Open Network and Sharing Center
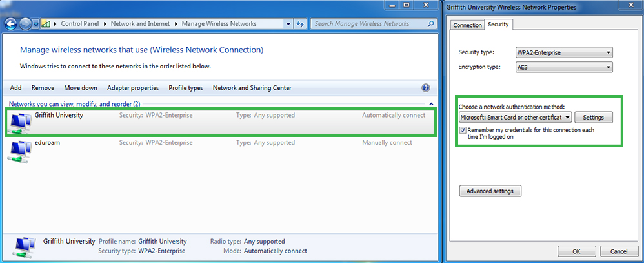644x263 pixels. click(x=252, y=88)
